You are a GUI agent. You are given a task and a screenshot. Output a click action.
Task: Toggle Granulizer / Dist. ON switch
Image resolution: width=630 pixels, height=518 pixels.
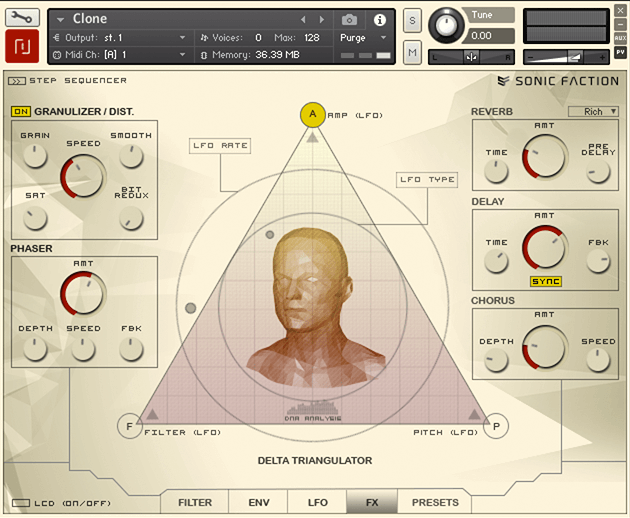(x=21, y=111)
